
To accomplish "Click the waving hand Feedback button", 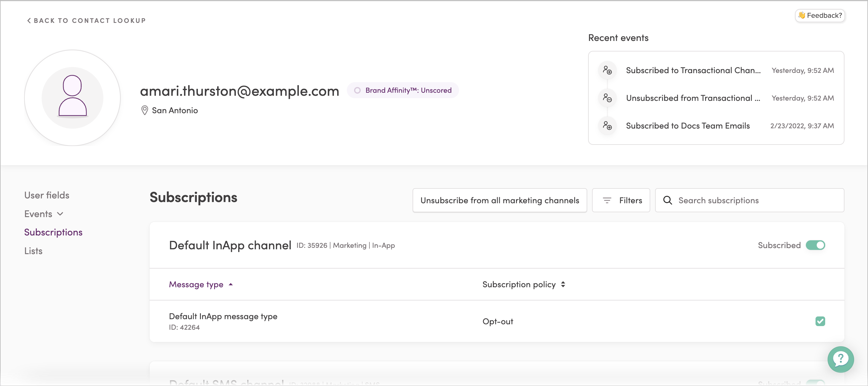I will 820,15.
